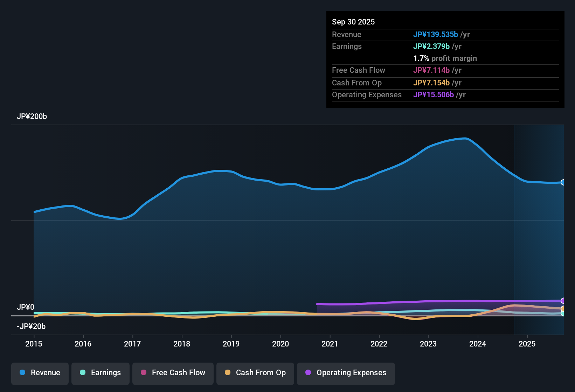Click the orange Cash From Op dot icon
The image size is (575, 392).
click(228, 373)
